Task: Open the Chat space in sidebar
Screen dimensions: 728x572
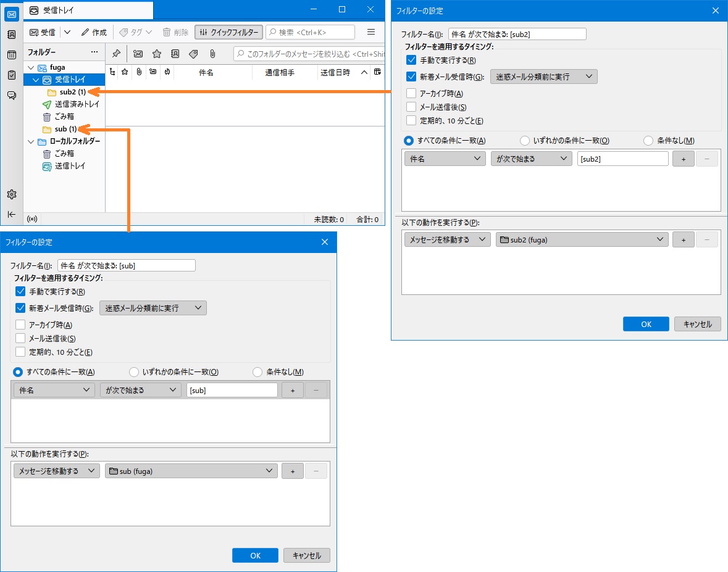Action: (11, 95)
